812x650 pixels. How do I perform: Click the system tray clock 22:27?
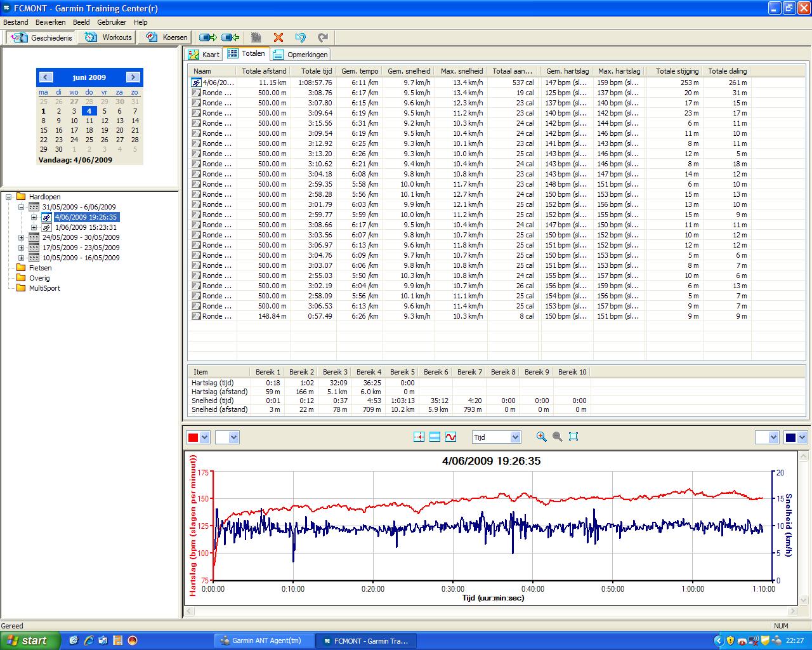tap(795, 640)
